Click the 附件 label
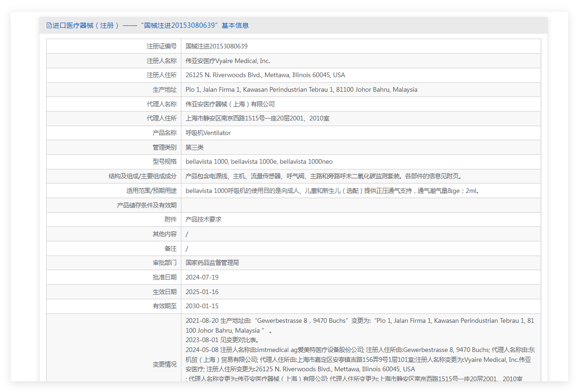Image resolution: width=579 pixels, height=392 pixels. pos(171,220)
